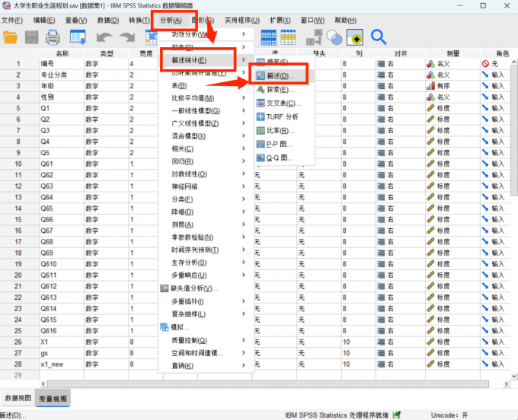
Task: Click the Save file toolbar icon
Action: [32, 37]
